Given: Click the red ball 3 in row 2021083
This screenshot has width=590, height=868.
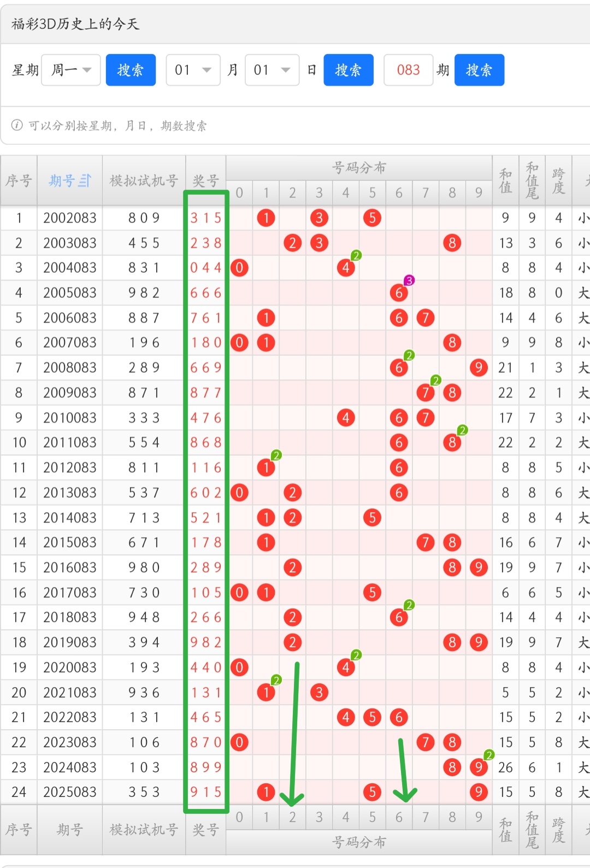Looking at the screenshot, I should click(x=319, y=693).
